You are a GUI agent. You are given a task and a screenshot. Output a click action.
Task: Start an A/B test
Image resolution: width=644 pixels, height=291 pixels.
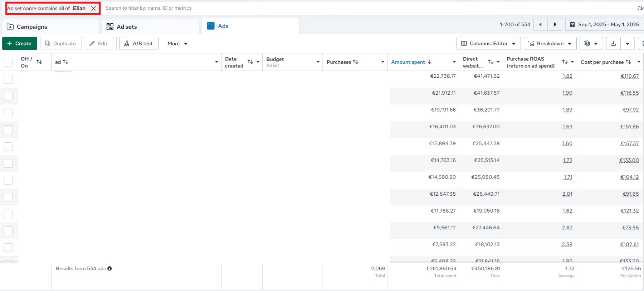pos(139,43)
